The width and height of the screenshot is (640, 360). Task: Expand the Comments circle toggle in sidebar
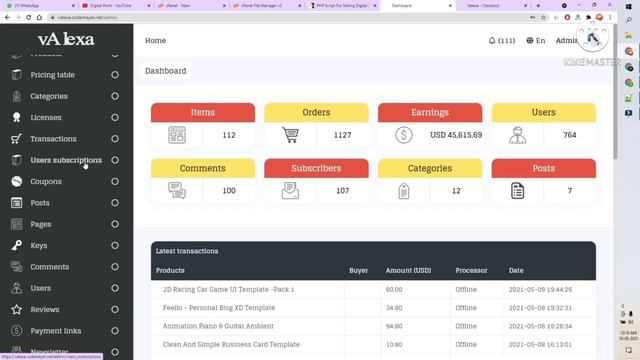pos(115,267)
